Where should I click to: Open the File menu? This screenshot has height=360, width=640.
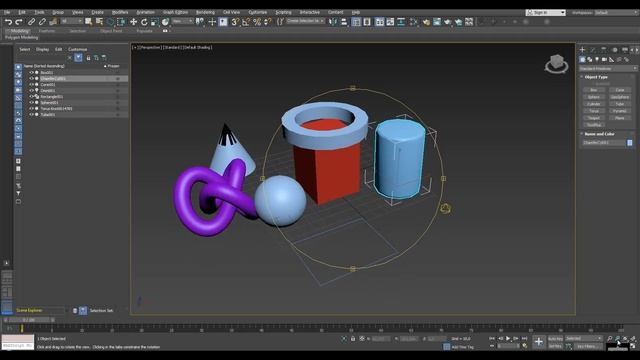tap(7, 12)
